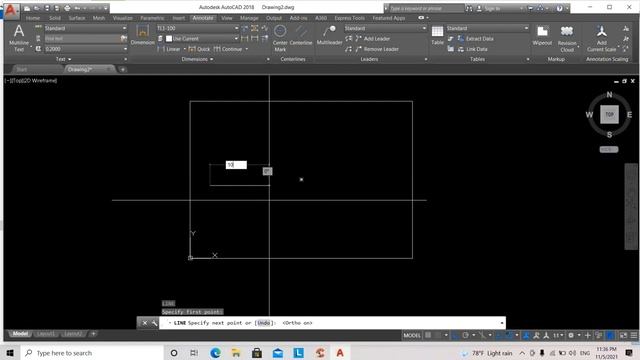Open the Workspace Switching gear icon
This screenshot has width=640, height=360.
(571, 335)
